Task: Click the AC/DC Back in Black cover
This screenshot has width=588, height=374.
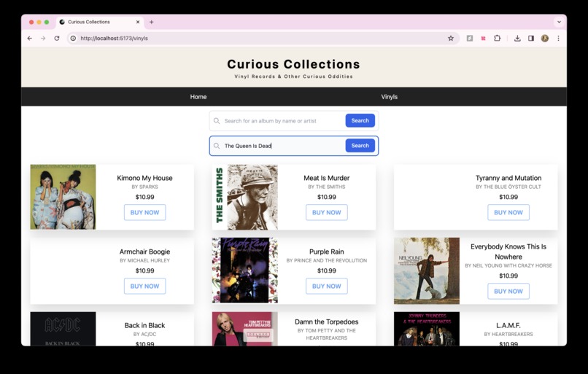Action: [x=63, y=329]
